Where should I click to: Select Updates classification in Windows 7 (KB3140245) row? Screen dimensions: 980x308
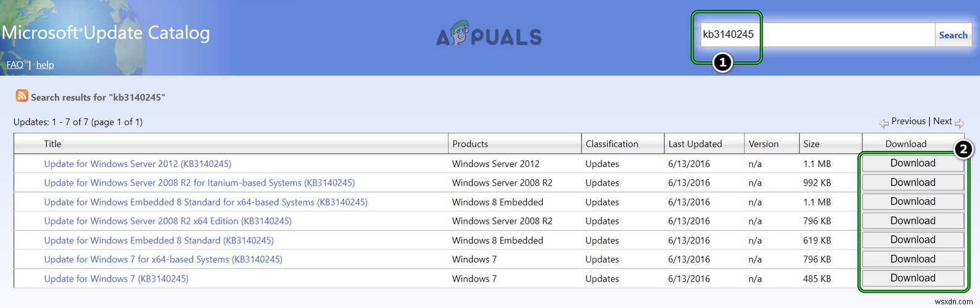point(602,278)
